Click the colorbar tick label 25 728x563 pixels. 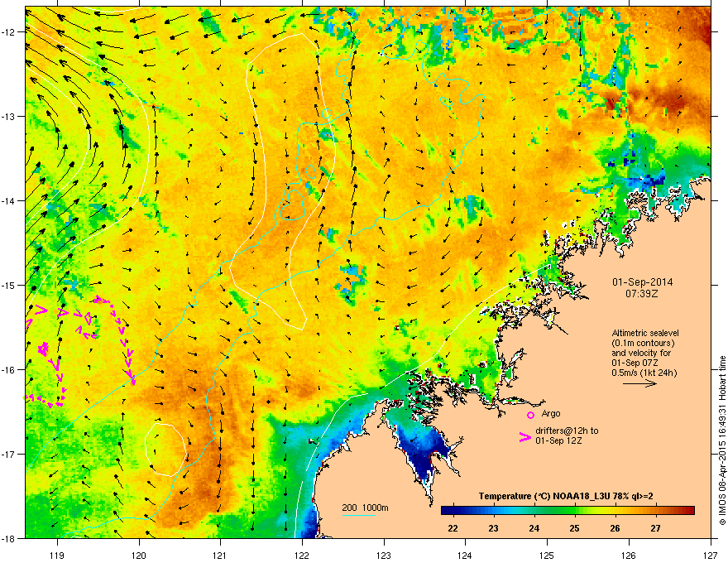pos(574,528)
